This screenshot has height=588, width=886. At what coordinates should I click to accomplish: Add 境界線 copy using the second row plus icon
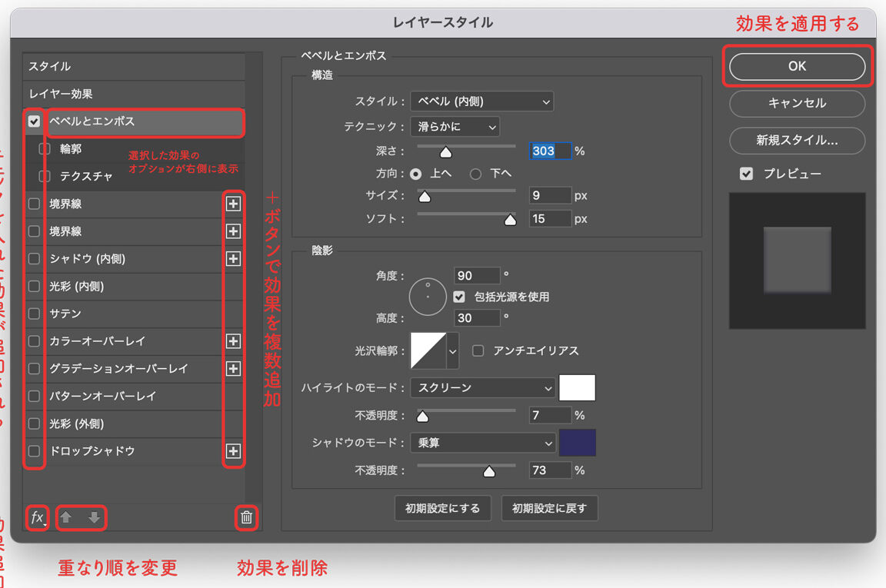(233, 231)
